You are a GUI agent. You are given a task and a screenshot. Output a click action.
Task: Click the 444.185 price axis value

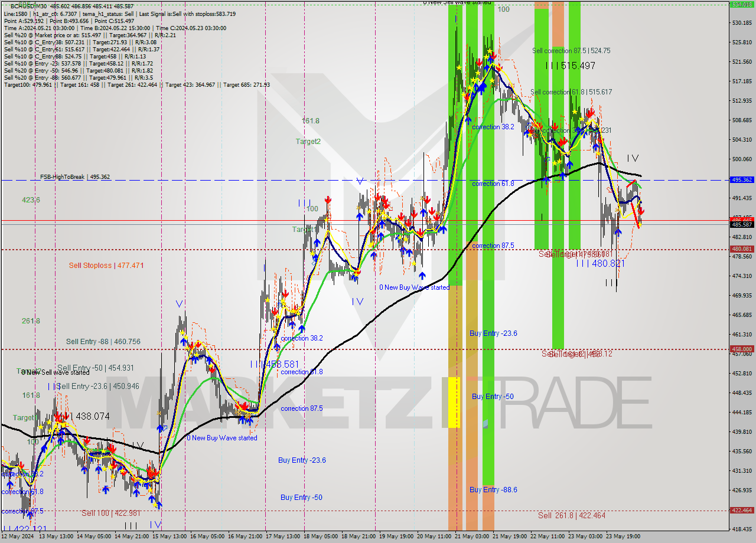point(742,413)
